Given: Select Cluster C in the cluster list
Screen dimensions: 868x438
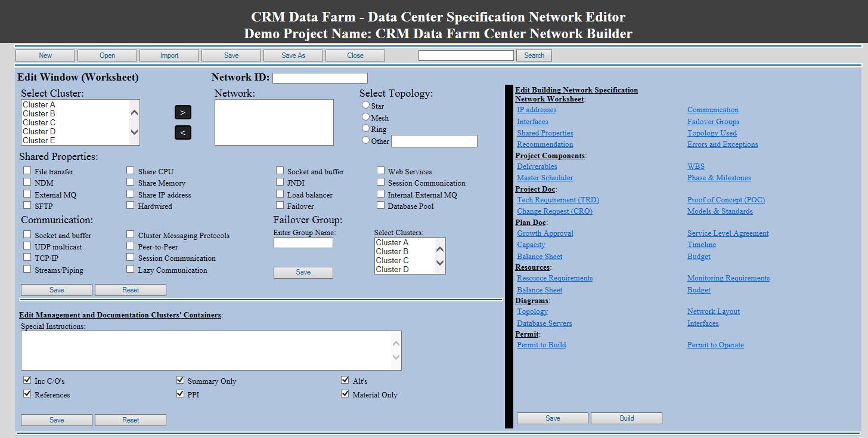Looking at the screenshot, I should (x=39, y=122).
